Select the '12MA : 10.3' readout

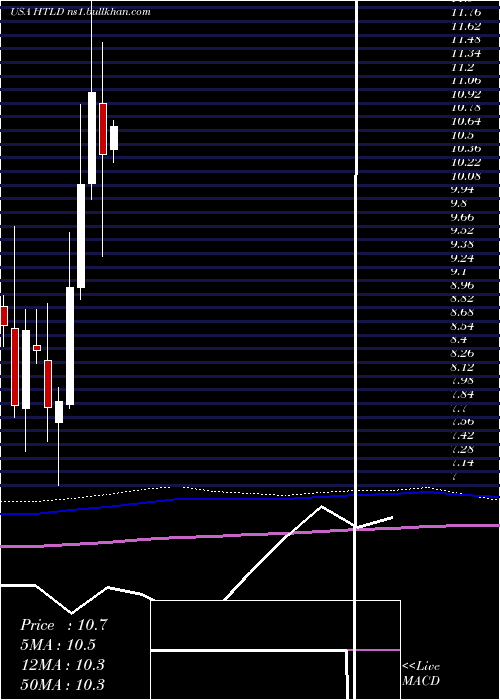point(63,665)
